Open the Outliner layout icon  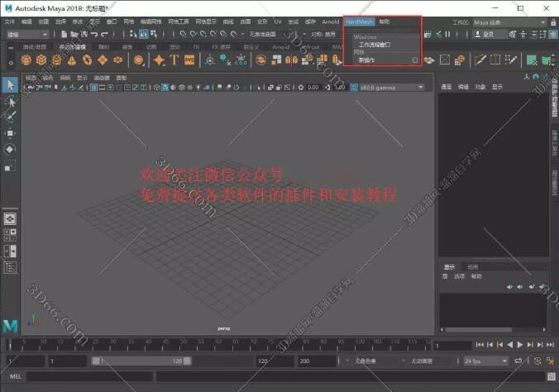(10, 267)
